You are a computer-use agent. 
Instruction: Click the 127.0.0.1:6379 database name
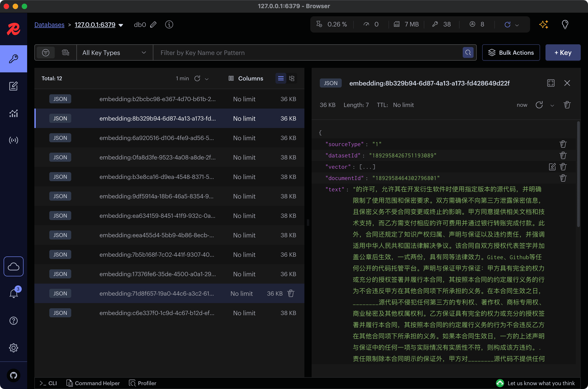pyautogui.click(x=95, y=25)
